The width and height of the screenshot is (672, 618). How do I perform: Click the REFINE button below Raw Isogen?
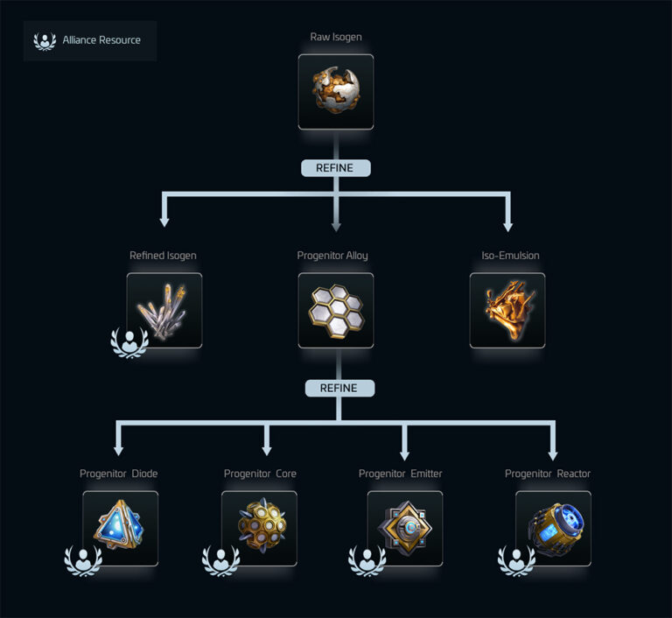click(x=336, y=168)
